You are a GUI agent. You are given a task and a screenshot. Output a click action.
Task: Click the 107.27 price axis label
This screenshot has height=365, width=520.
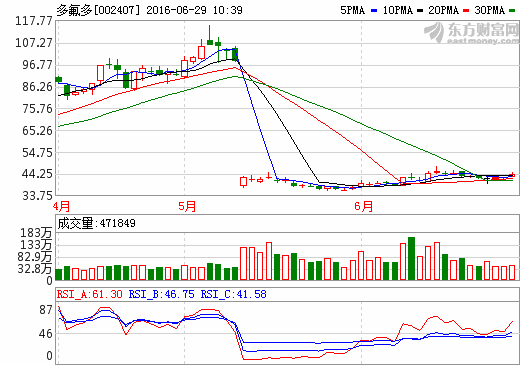[x=34, y=43]
